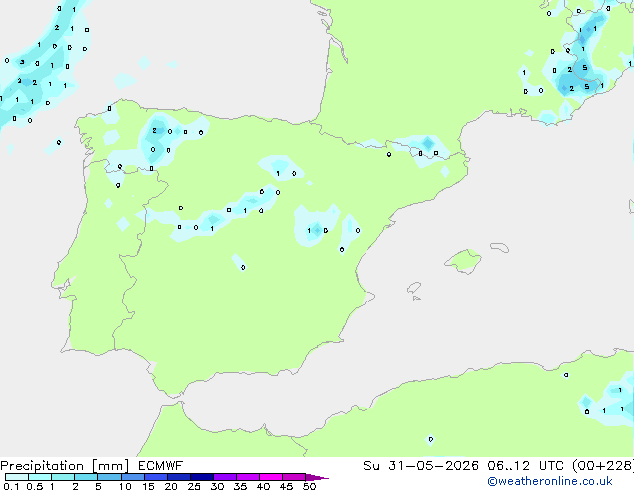Open the weatheronline.co.uk copyright link

pyautogui.click(x=550, y=481)
